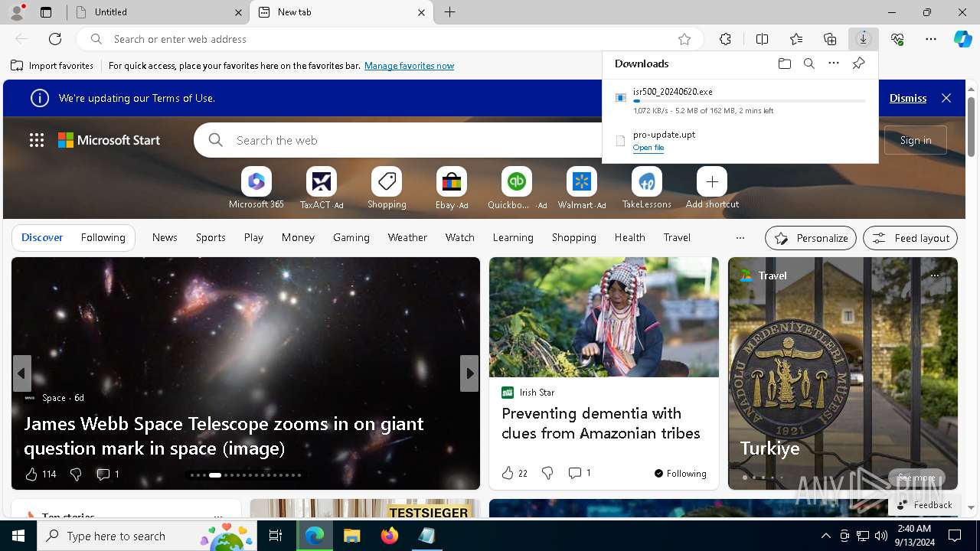This screenshot has height=551, width=980.
Task: Click the Personalize button
Action: 811,238
